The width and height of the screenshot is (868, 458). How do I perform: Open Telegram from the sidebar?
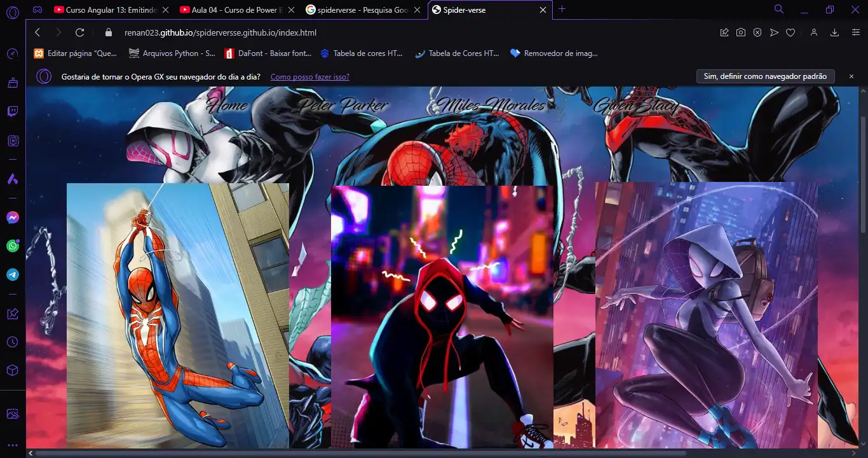tap(13, 274)
